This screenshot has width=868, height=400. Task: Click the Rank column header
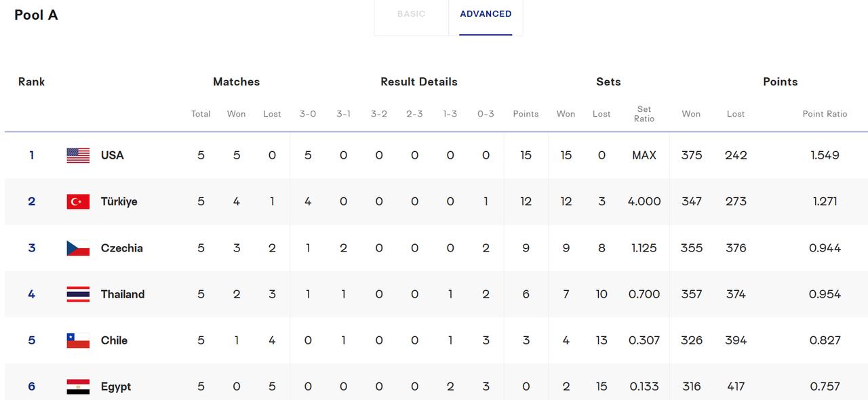coord(31,81)
